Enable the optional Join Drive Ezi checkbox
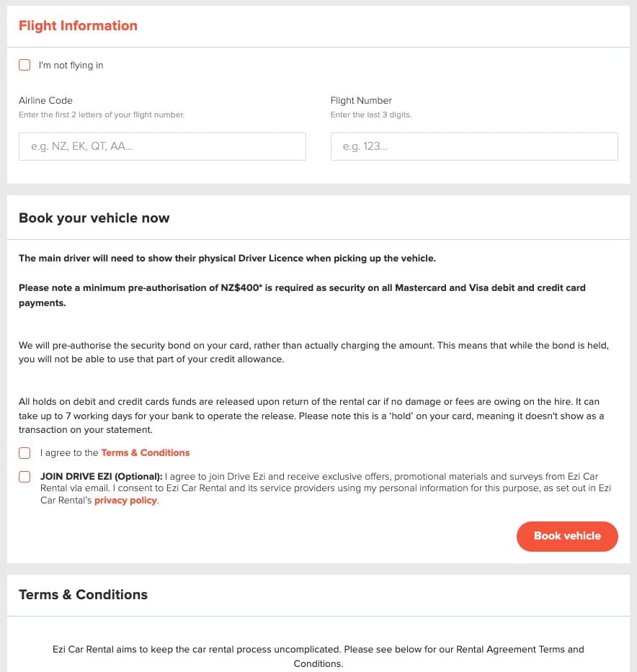637x672 pixels. pyautogui.click(x=24, y=477)
